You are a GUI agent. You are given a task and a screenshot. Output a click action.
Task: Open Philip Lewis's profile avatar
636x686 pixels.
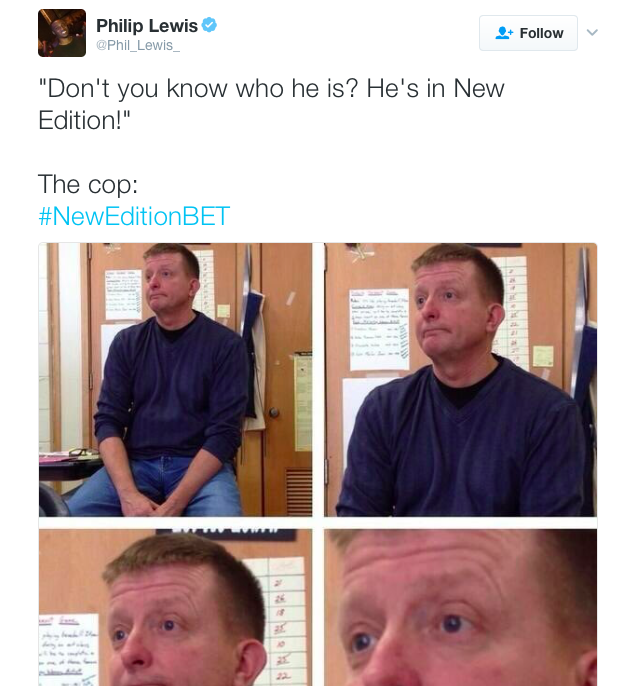(x=62, y=33)
